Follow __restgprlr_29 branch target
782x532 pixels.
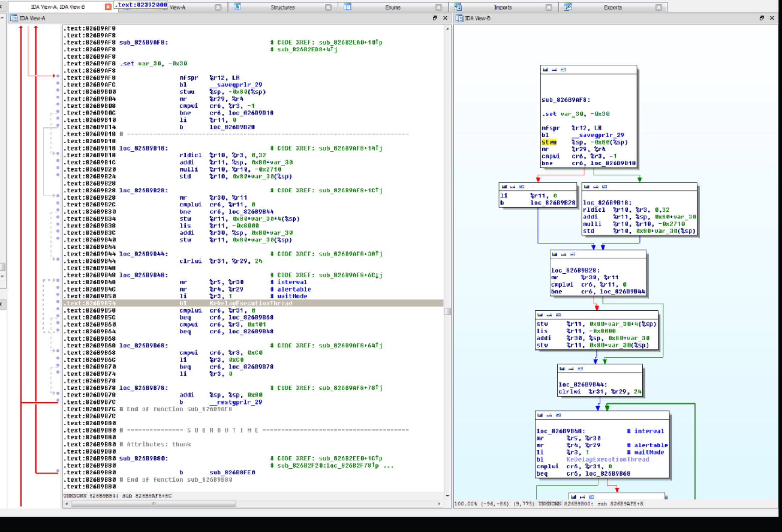(x=236, y=402)
